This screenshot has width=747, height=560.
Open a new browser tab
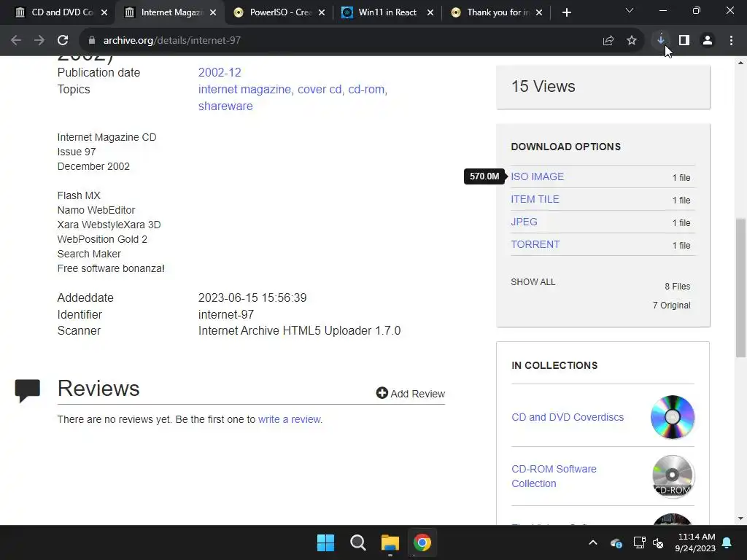[x=566, y=12]
